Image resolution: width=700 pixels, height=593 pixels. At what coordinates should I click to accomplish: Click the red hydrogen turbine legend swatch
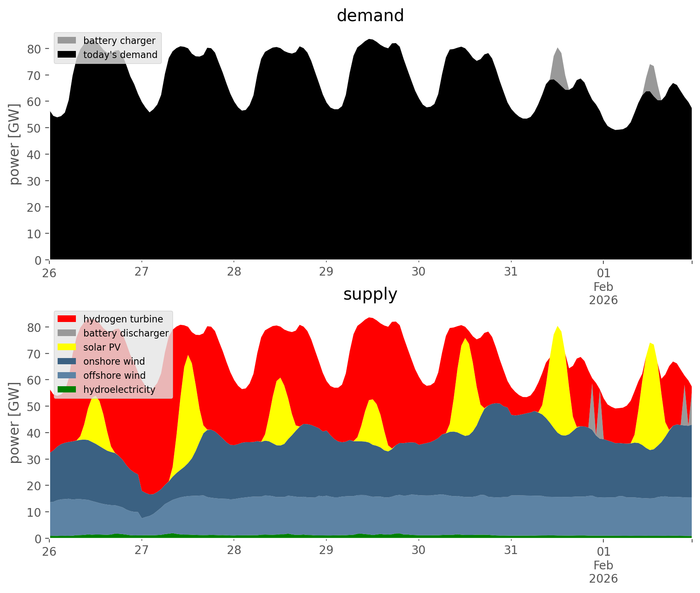(x=67, y=319)
